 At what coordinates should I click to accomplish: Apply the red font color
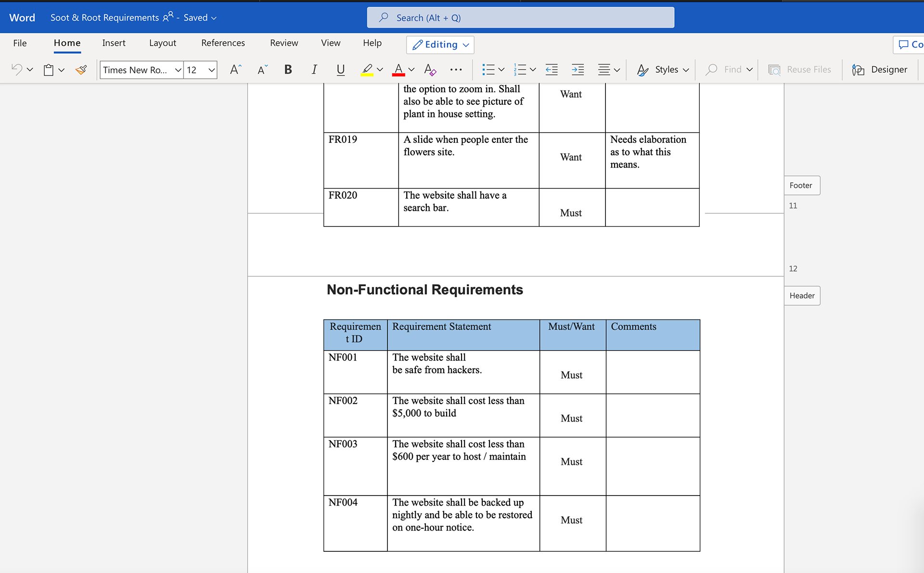[398, 70]
